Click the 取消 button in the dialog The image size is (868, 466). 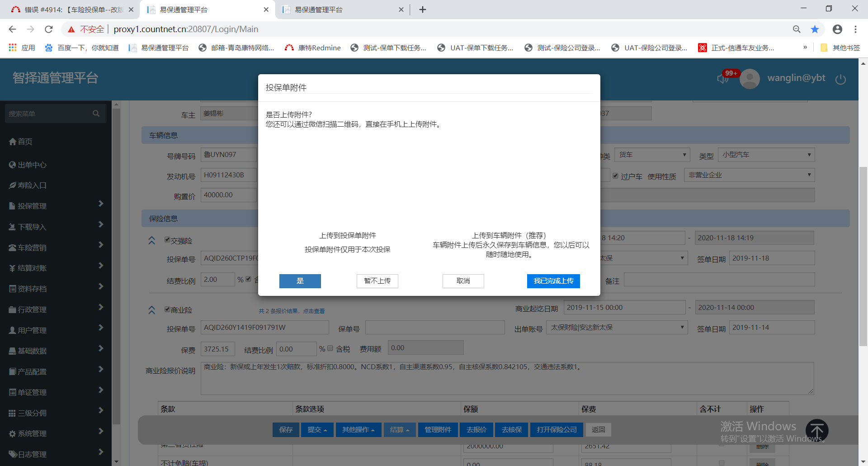click(x=463, y=281)
